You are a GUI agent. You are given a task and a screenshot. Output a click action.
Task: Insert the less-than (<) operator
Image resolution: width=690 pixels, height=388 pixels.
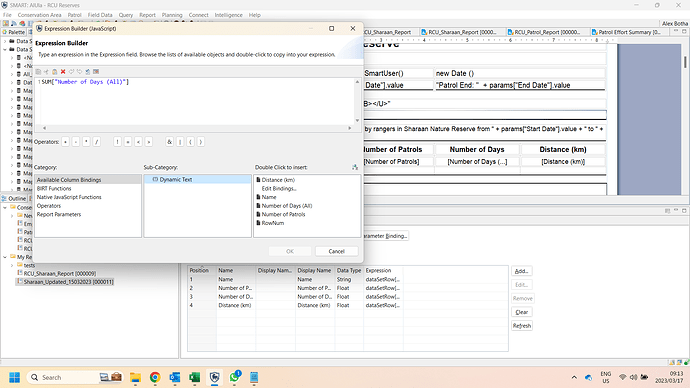pos(138,142)
